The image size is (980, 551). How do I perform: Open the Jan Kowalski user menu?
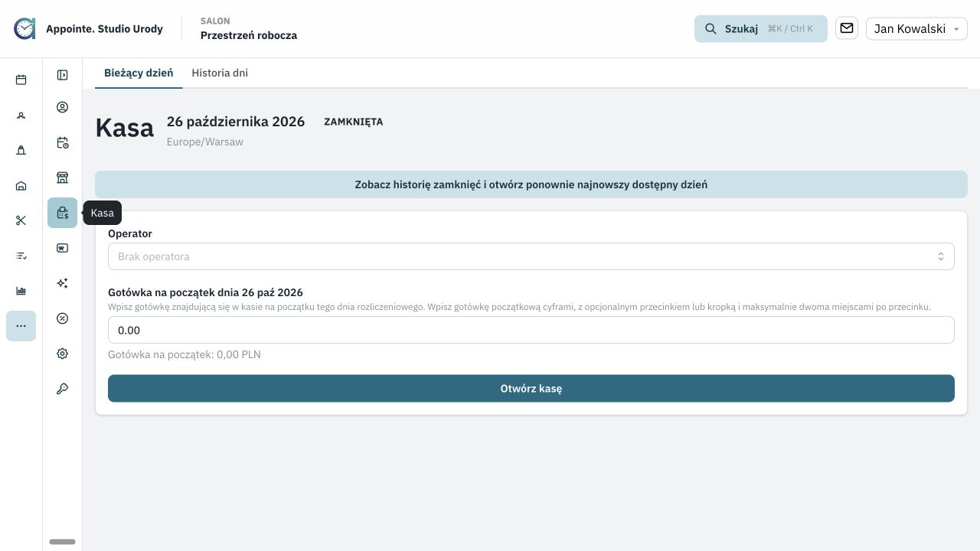(x=916, y=28)
